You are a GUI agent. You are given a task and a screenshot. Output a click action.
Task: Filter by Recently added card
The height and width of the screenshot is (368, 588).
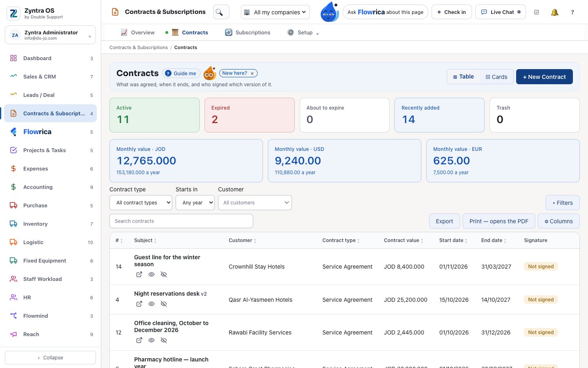pos(439,115)
